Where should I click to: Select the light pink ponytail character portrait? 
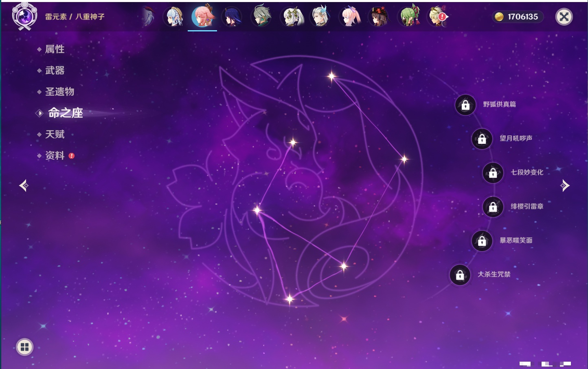click(350, 17)
